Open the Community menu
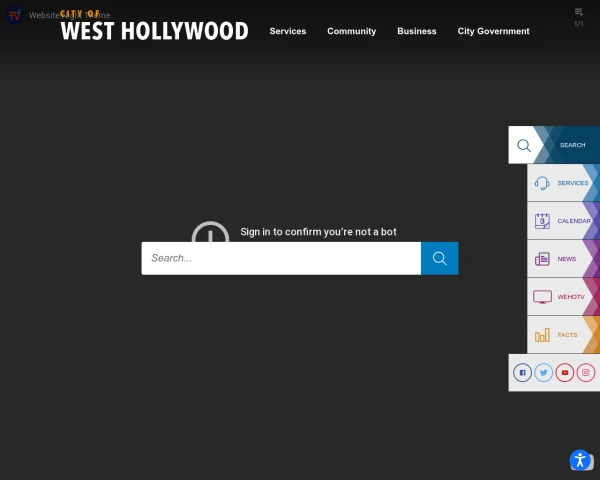Image resolution: width=600 pixels, height=480 pixels. coord(351,31)
